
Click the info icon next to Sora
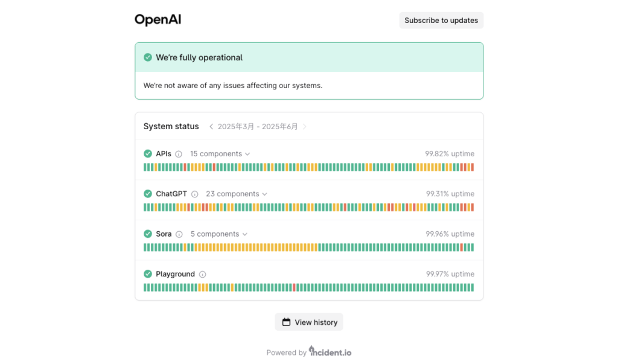tap(179, 234)
